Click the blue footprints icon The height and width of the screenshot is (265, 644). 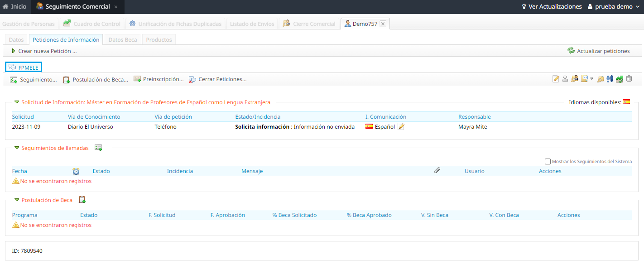(610, 79)
